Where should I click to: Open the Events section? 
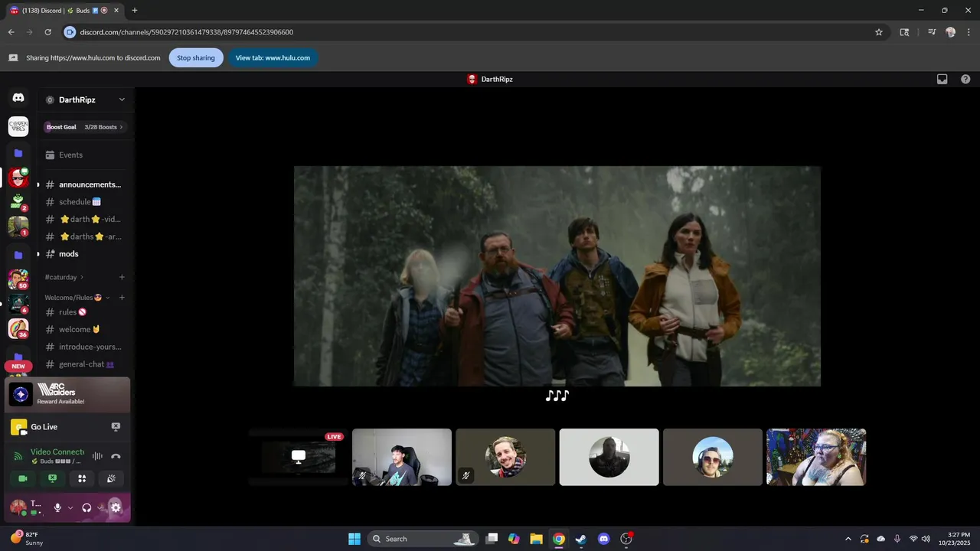click(x=85, y=155)
